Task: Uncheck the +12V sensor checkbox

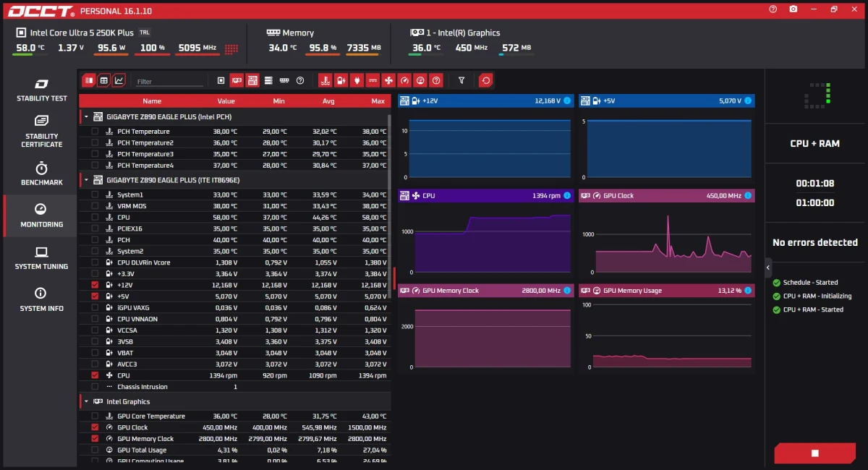Action: coord(95,285)
